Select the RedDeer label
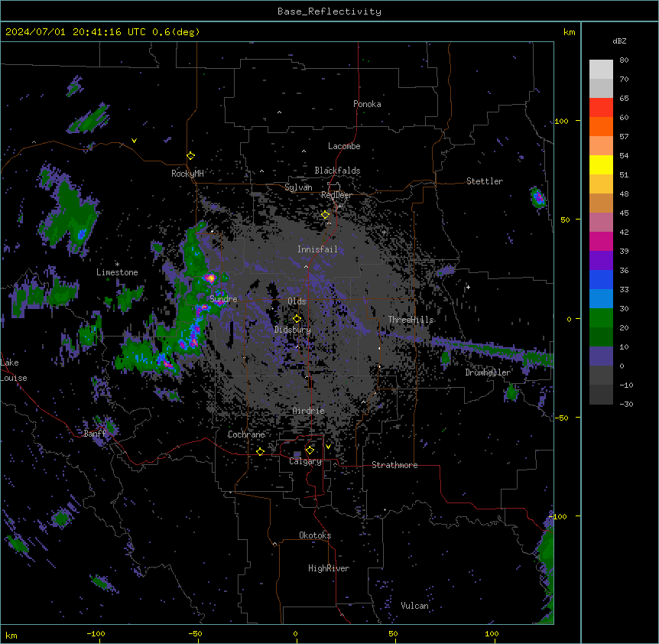Image resolution: width=659 pixels, height=644 pixels. click(336, 195)
